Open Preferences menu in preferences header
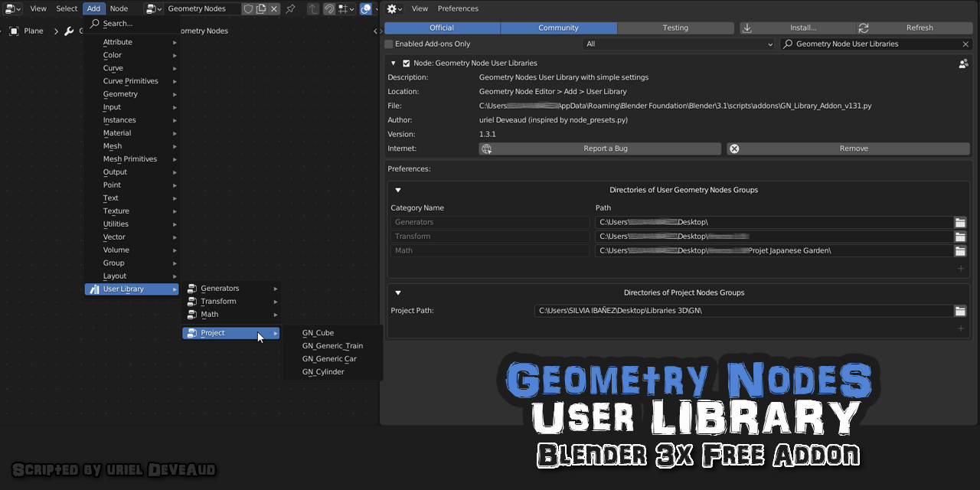 (458, 8)
